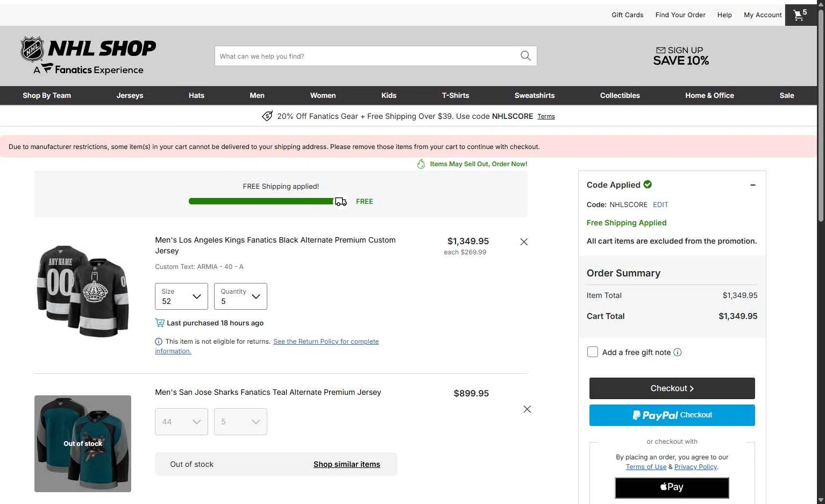This screenshot has width=825, height=504.
Task: Open the Terms of Use link
Action: pos(646,467)
